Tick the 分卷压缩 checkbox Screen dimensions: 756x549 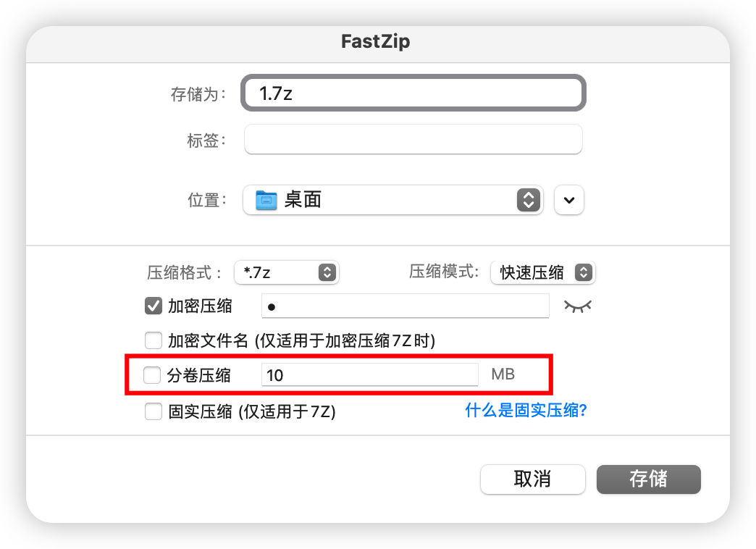pyautogui.click(x=152, y=375)
